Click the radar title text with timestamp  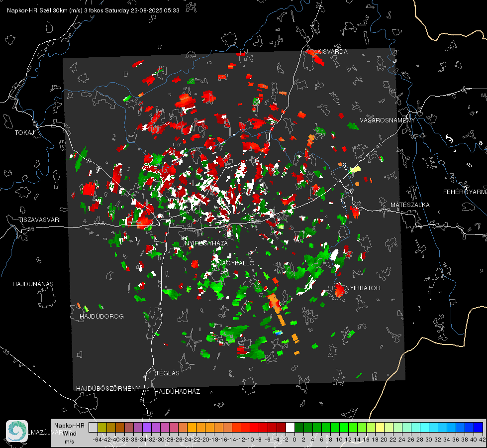tap(93, 10)
